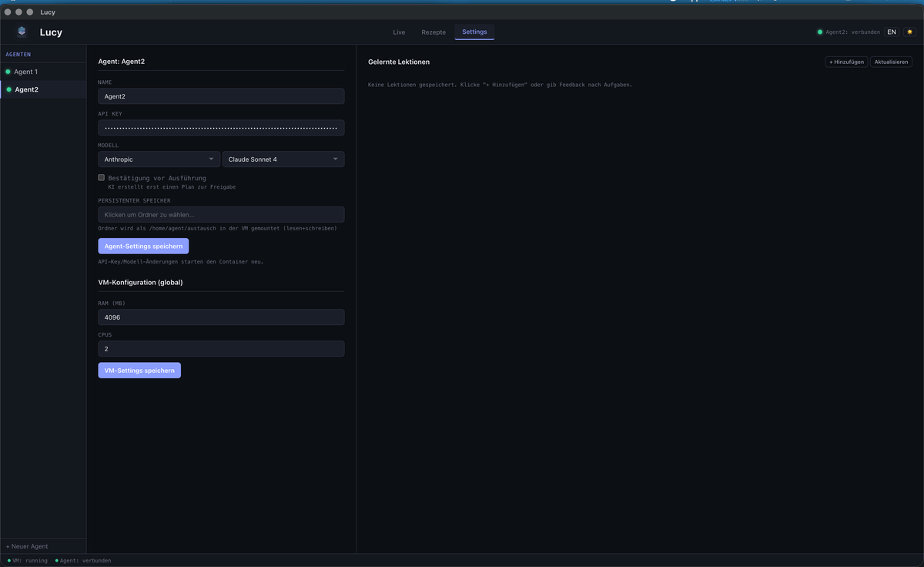The height and width of the screenshot is (567, 924).
Task: Click Agent 1 green status dot
Action: tap(8, 72)
